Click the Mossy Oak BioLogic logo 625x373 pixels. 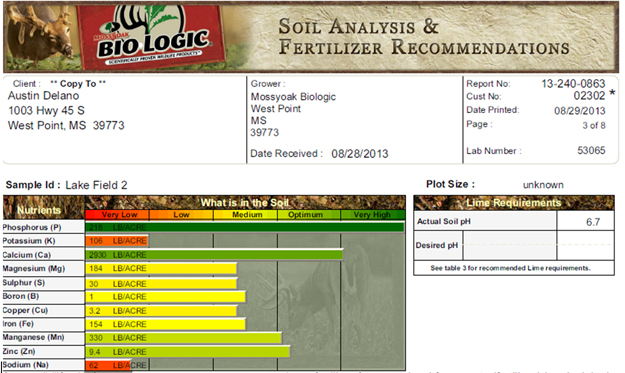[151, 36]
